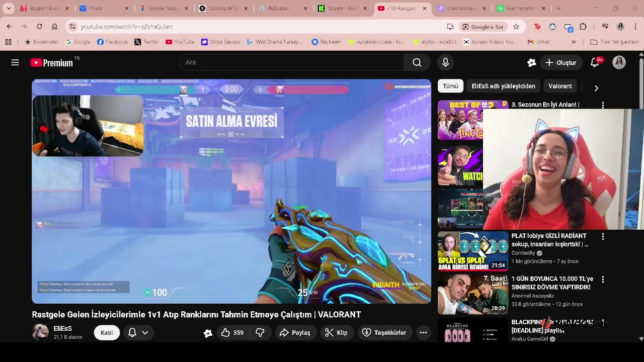Open Tüm Yer İşaretleri bookmarks folder
This screenshot has height=362, width=644.
click(614, 42)
